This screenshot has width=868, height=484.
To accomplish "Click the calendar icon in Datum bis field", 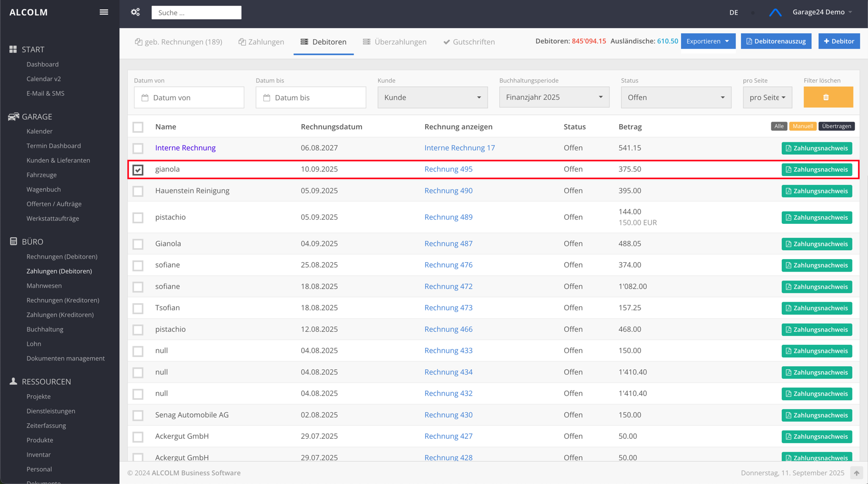I will 267,98.
